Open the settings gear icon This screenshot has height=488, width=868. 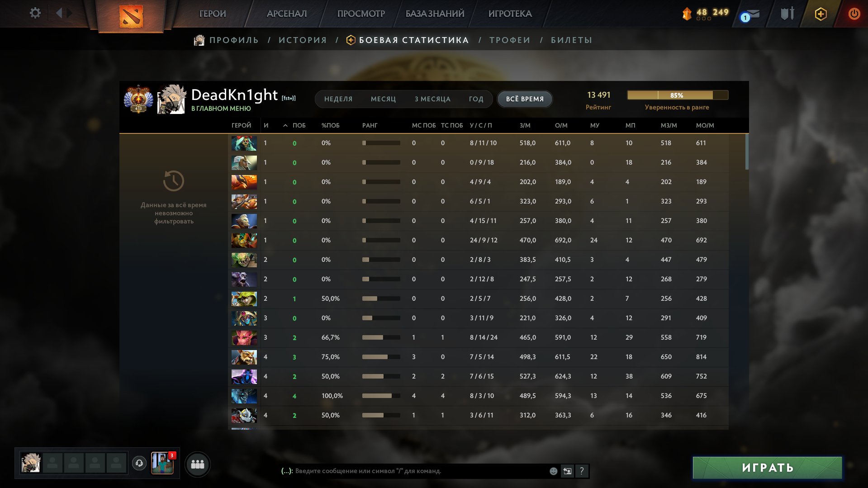coord(35,13)
